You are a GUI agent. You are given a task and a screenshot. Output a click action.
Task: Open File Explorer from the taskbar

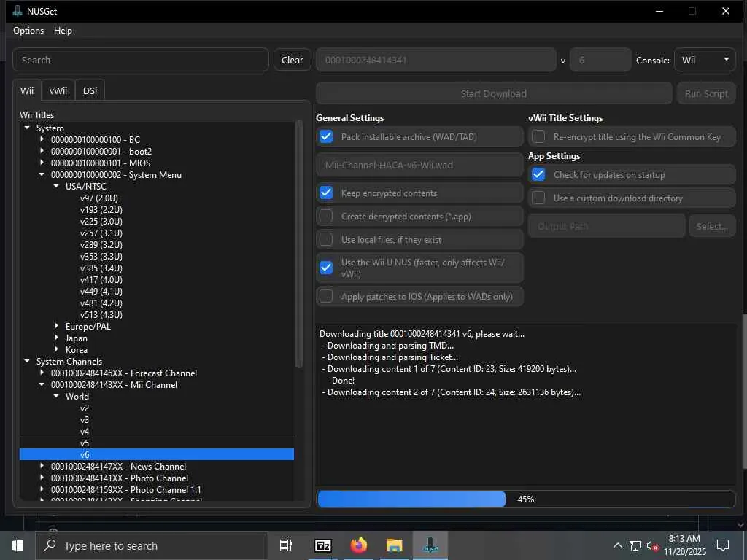tap(395, 545)
